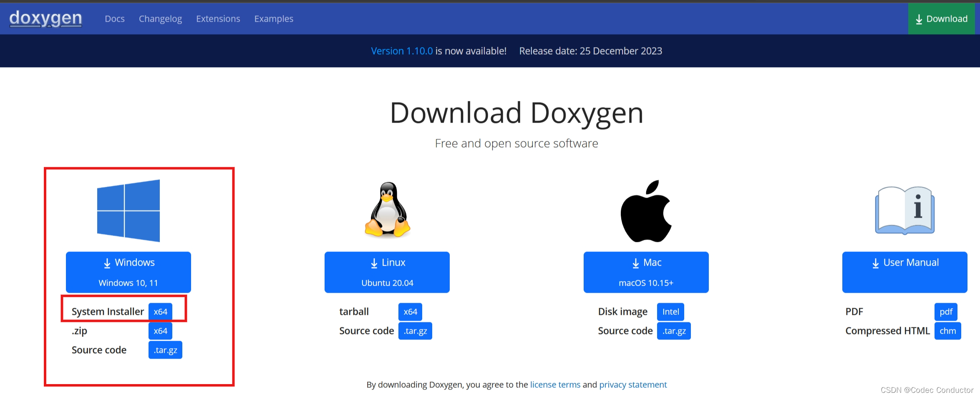This screenshot has height=397, width=980.
Task: Click the Windows logo image
Action: coord(128,211)
